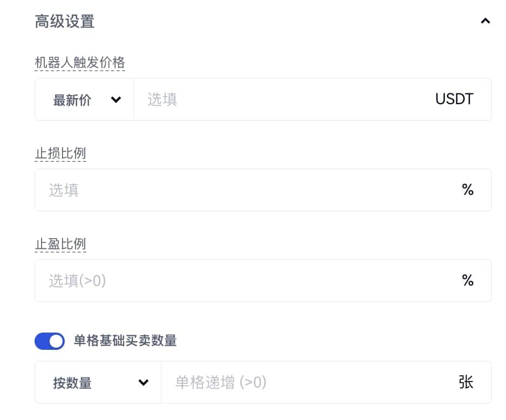The height and width of the screenshot is (420, 506).
Task: Click the down arrow beside 最新价
Action: point(115,100)
